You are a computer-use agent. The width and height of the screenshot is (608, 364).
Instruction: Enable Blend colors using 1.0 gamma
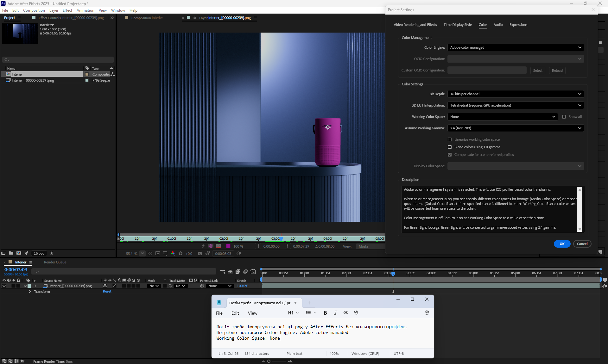[450, 147]
